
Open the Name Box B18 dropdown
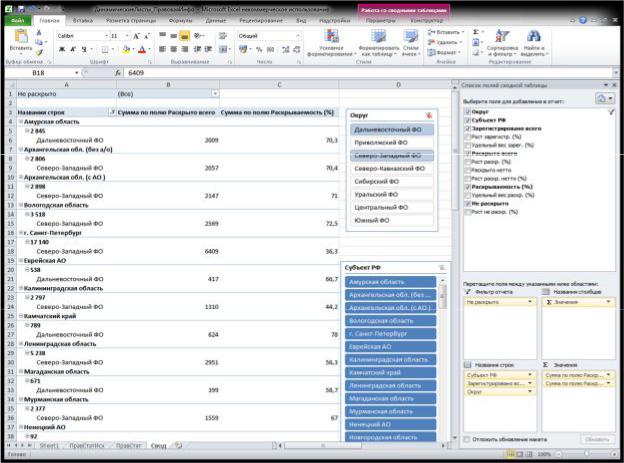76,73
